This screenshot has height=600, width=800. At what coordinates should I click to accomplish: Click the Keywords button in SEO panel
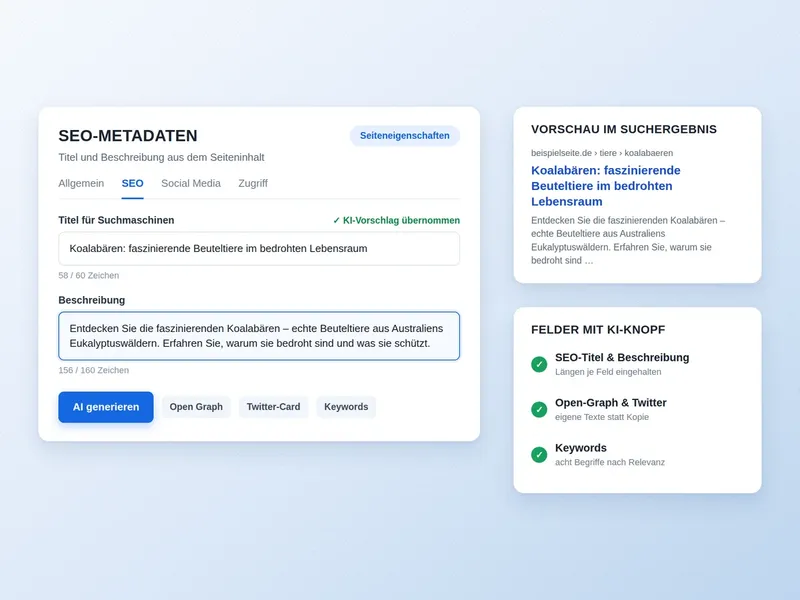[x=346, y=407]
